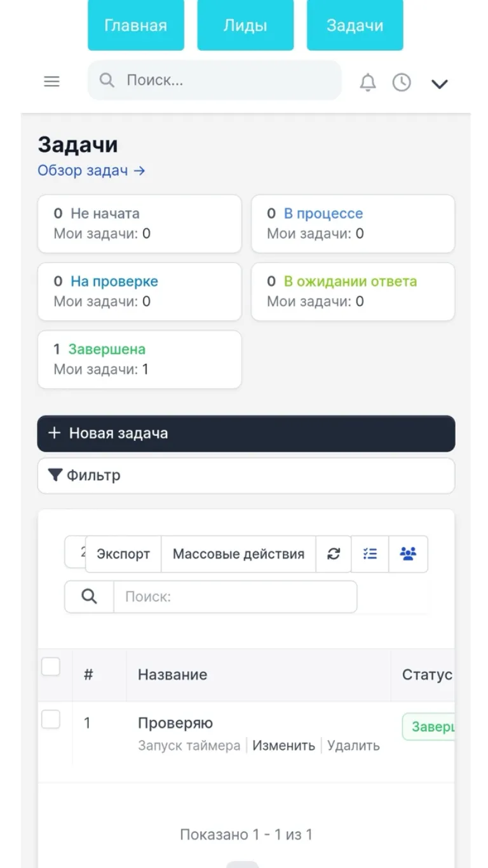Follow the Обзор задач link
Screen dimensions: 488x868
point(91,170)
